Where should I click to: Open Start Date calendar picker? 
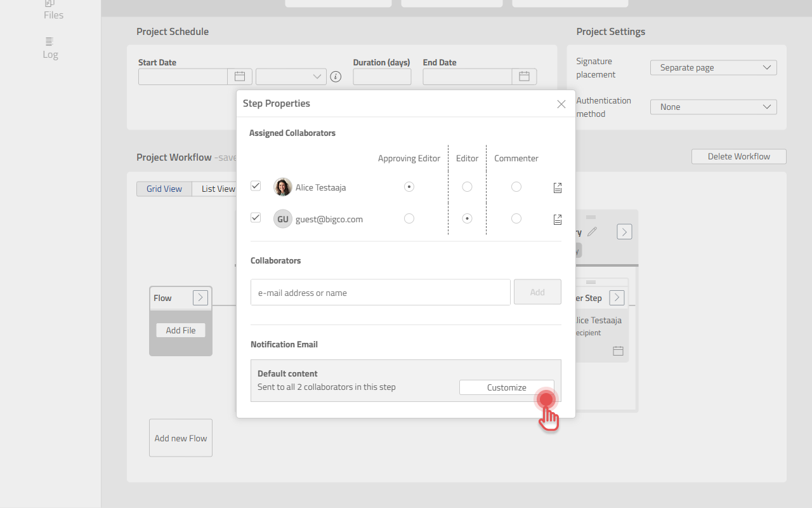pyautogui.click(x=240, y=76)
